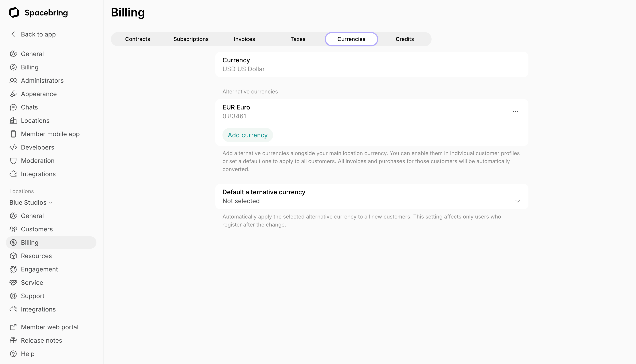Click the Member web portal external link icon
The image size is (636, 364).
13,327
